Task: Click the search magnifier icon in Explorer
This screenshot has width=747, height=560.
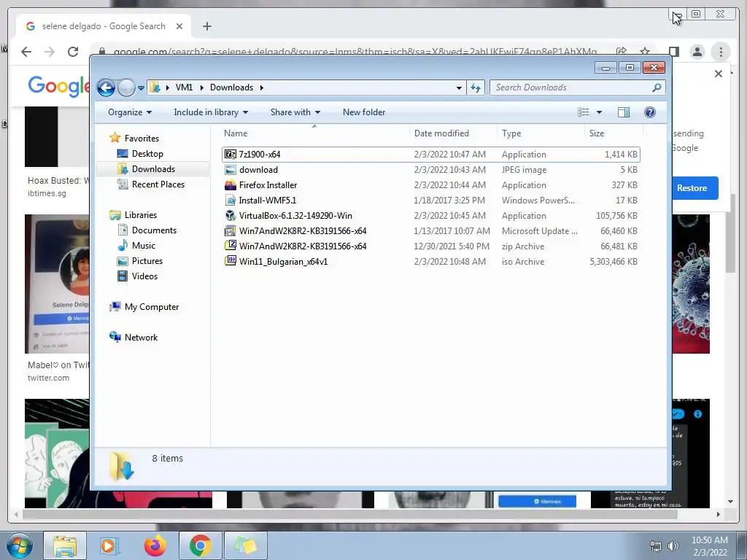Action: click(x=657, y=87)
